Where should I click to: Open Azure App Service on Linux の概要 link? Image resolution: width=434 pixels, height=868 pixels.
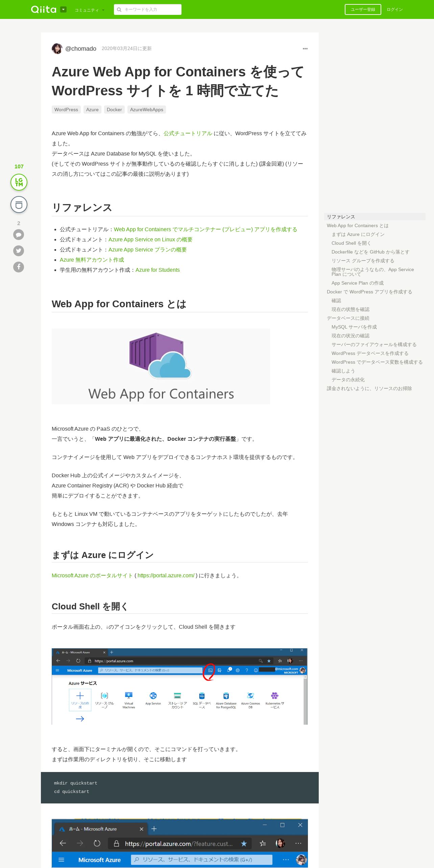(x=150, y=240)
